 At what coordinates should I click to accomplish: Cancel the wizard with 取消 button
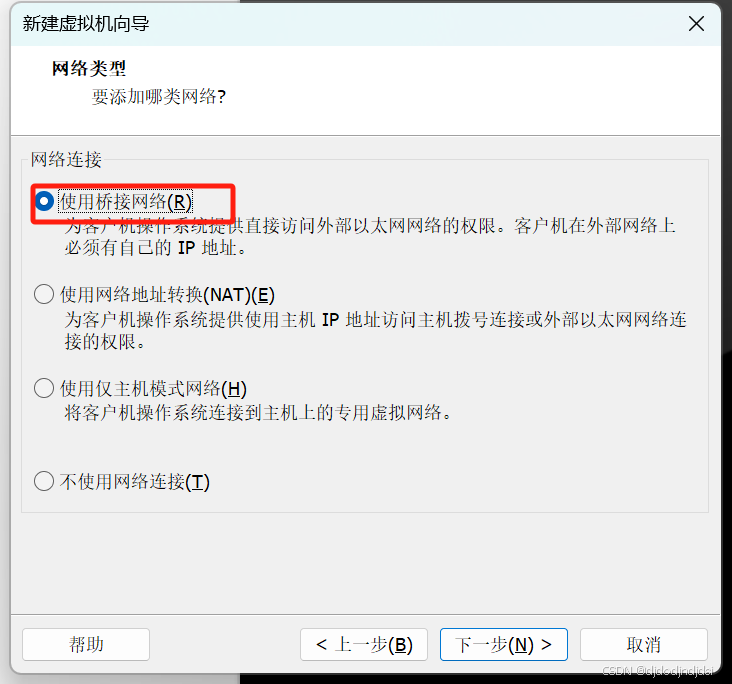(x=644, y=645)
